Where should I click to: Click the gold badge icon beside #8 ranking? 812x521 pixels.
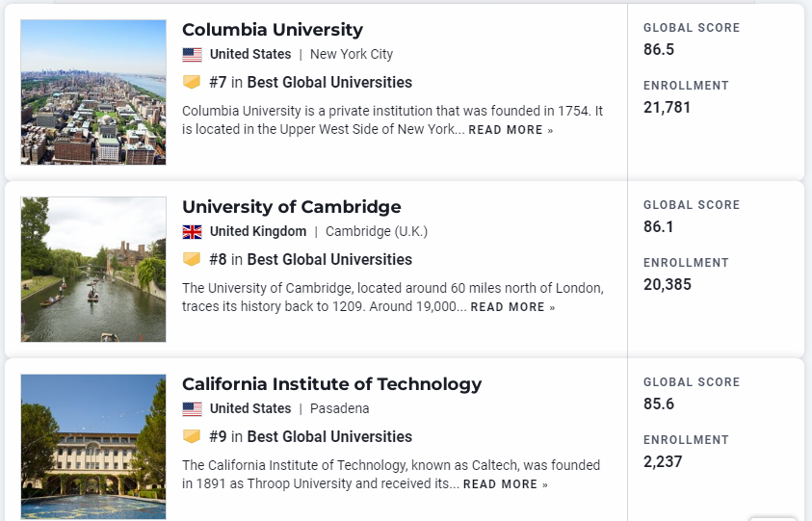point(192,259)
